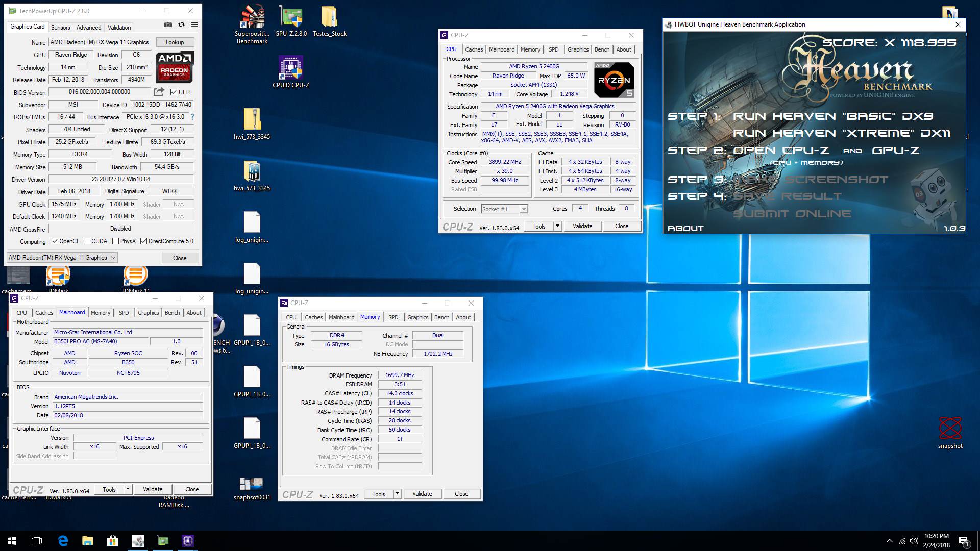Open the action center notifications icon

(964, 541)
